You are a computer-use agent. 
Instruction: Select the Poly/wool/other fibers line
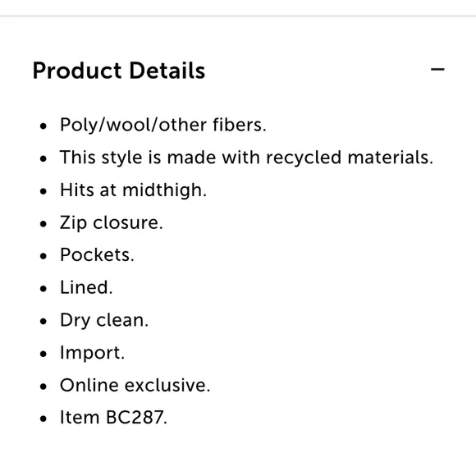tap(163, 125)
